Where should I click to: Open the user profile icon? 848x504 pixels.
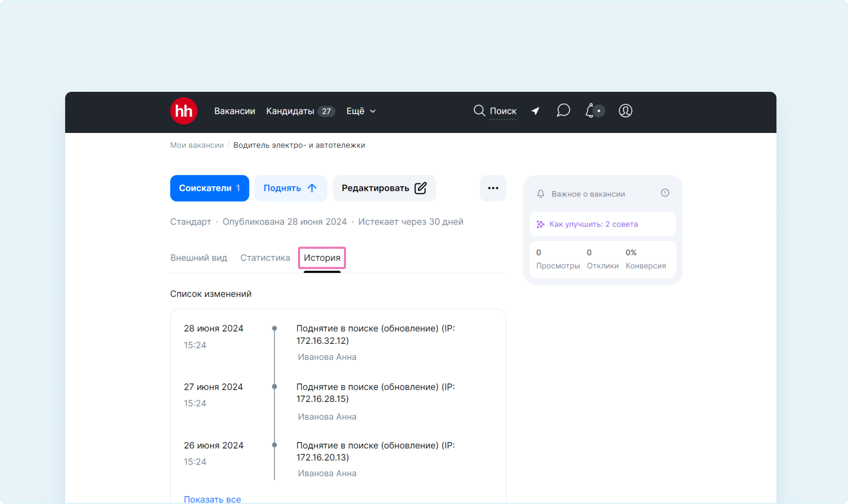pos(625,111)
